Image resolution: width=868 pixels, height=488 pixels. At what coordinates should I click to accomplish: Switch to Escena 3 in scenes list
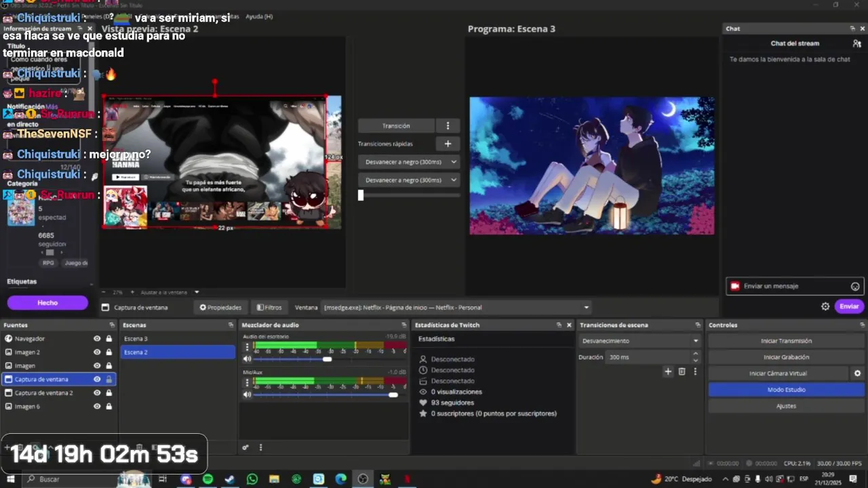tap(178, 339)
